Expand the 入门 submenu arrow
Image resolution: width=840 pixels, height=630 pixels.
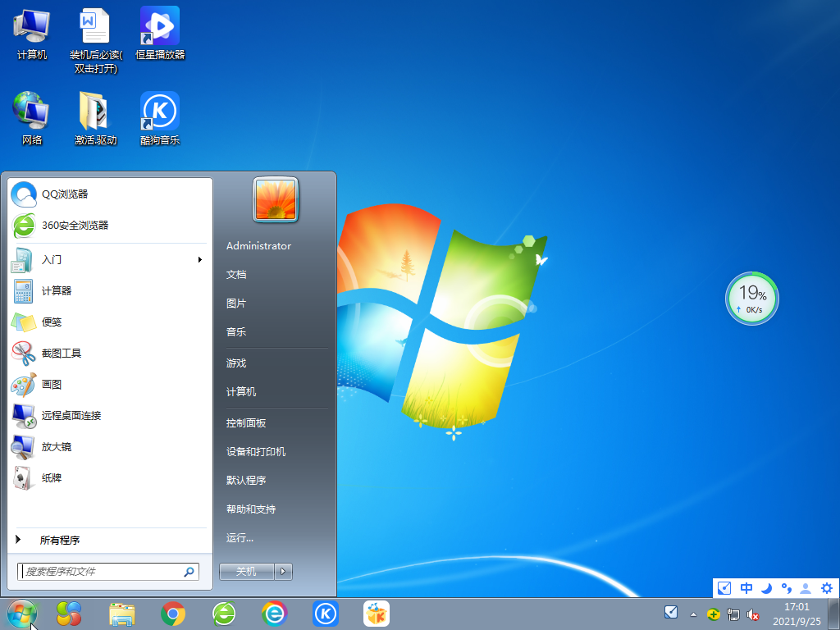(x=199, y=260)
